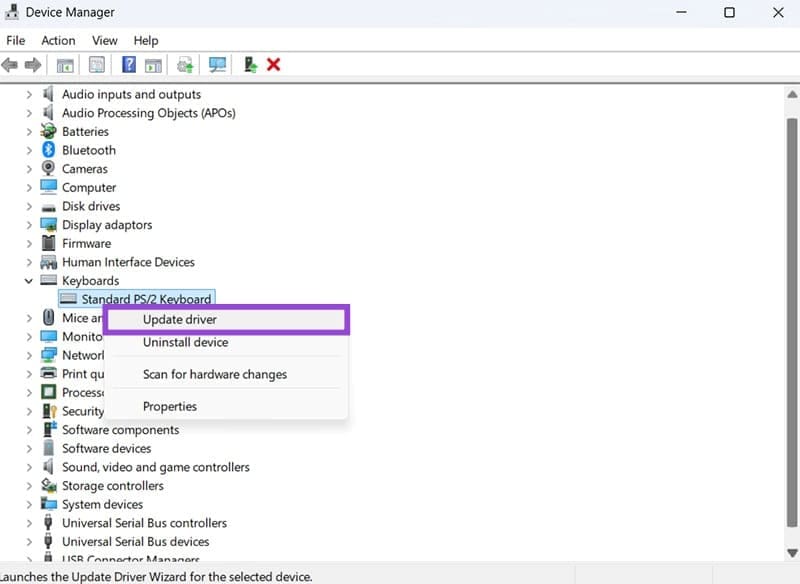Toggle the console tree pane icon

64,64
